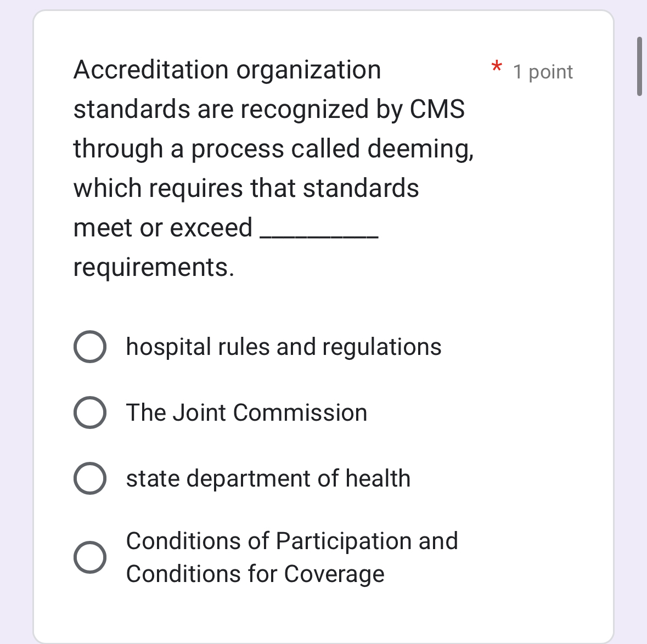Viewport: 647px width, 644px height.
Task: Click the 'state department of health' text label
Action: coord(268,478)
